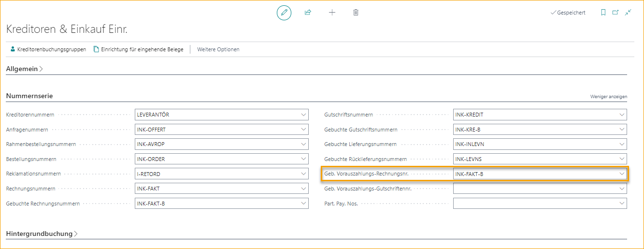Viewport: 644px width, 249px height.
Task: Open Kreditorenbuchungsgruppen action
Action: (48, 49)
